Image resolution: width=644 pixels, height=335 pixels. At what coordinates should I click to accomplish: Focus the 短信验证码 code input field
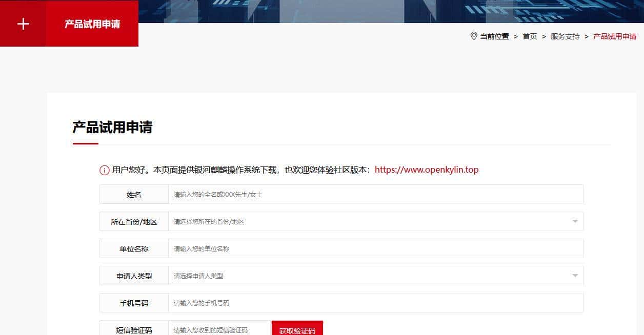pyautogui.click(x=219, y=329)
